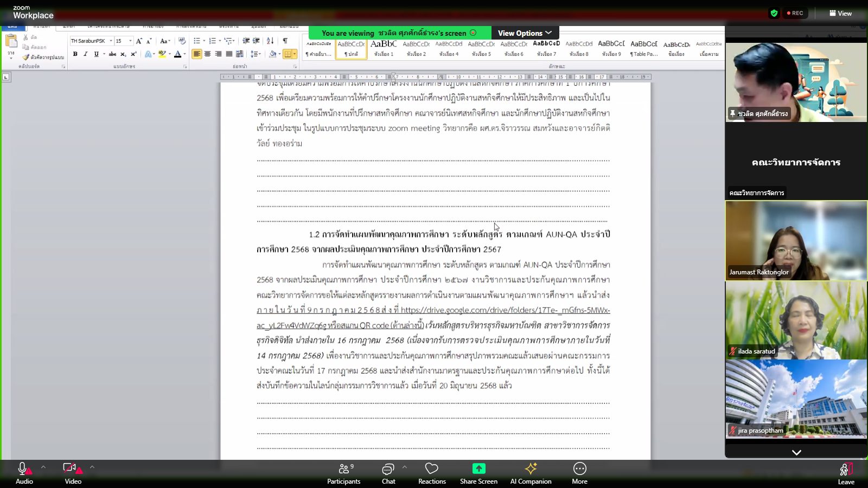
Task: Open the More options in Zoom toolbar
Action: [579, 473]
